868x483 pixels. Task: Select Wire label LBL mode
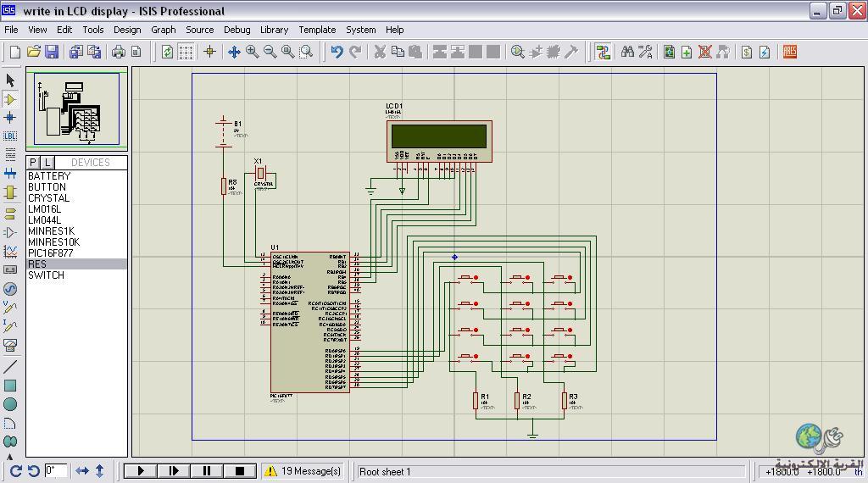[x=10, y=136]
